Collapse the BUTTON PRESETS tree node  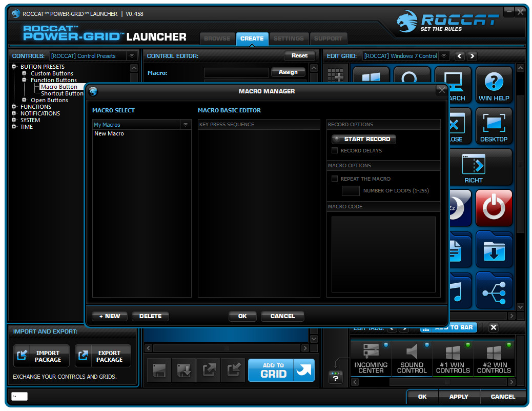(14, 67)
